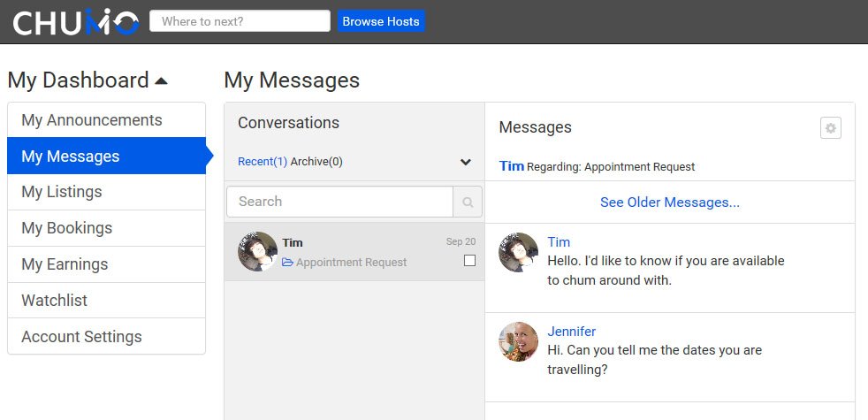Tick the checkbox for Tim's conversation
Viewport: 868px width, 420px height.
(x=469, y=261)
